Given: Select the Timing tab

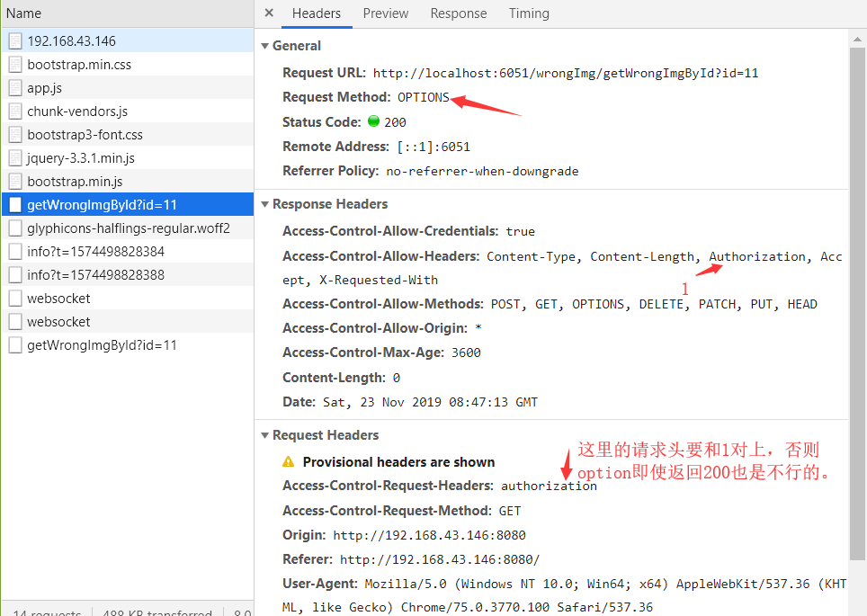Looking at the screenshot, I should pyautogui.click(x=529, y=13).
